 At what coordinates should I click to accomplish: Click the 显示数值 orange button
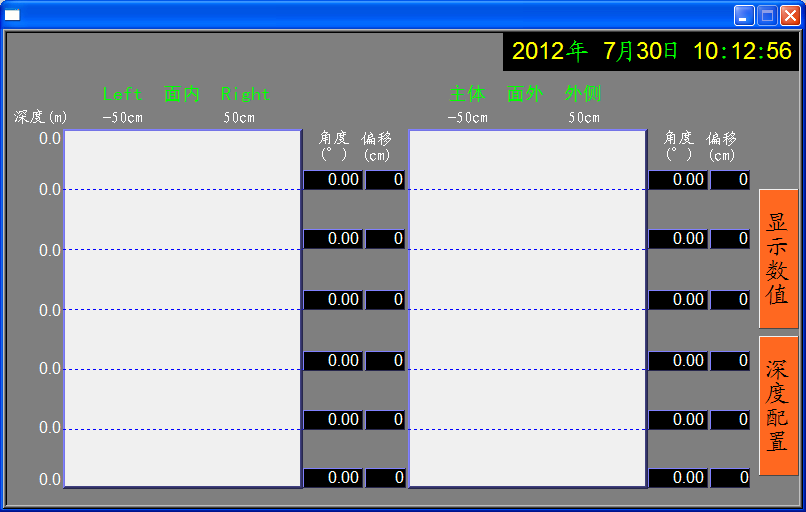pos(778,258)
